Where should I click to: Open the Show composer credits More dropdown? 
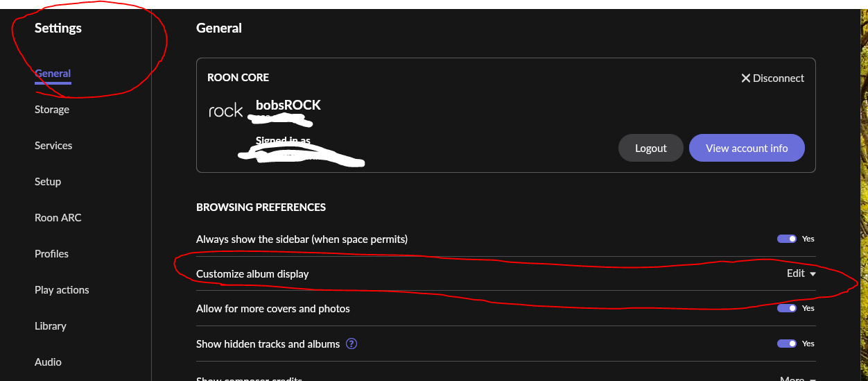(x=796, y=378)
